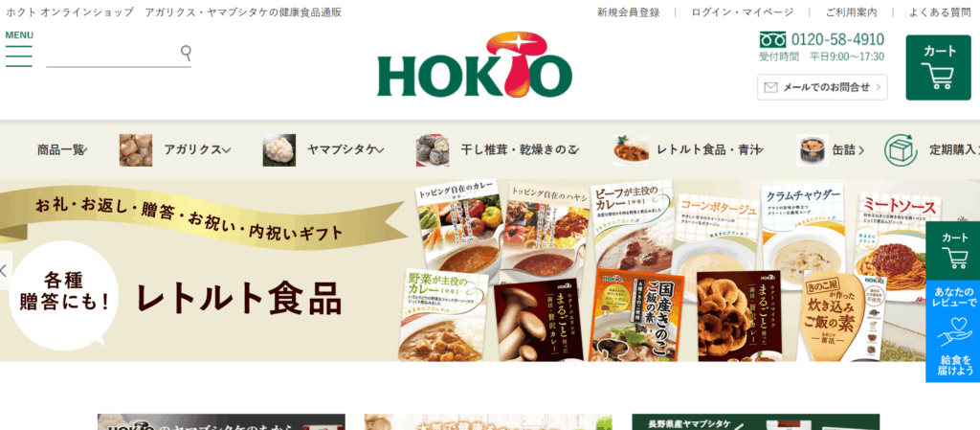
Task: Open the 商品一覧 menu
Action: tap(62, 150)
